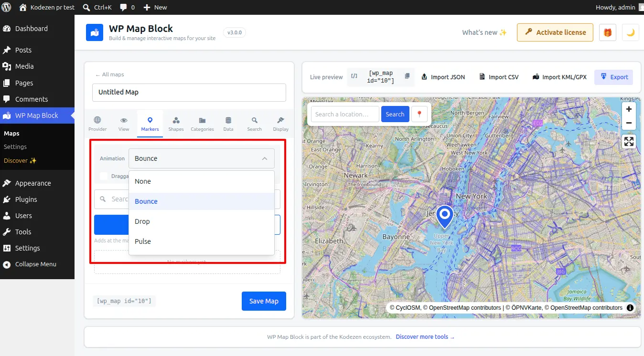The width and height of the screenshot is (644, 356).
Task: Click the attribution info icon on the map
Action: pyautogui.click(x=630, y=308)
